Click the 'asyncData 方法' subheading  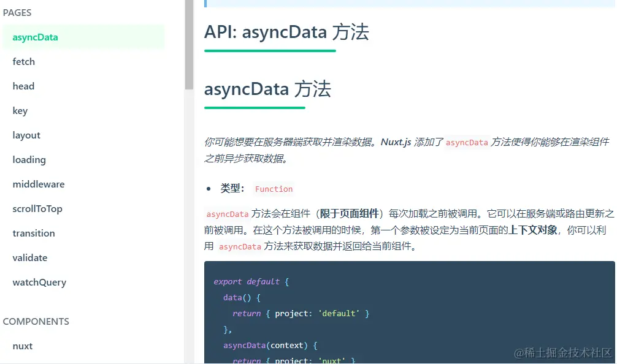[267, 89]
